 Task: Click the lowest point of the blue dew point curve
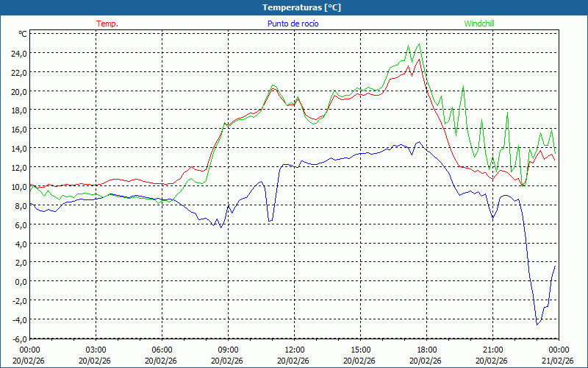[537, 325]
